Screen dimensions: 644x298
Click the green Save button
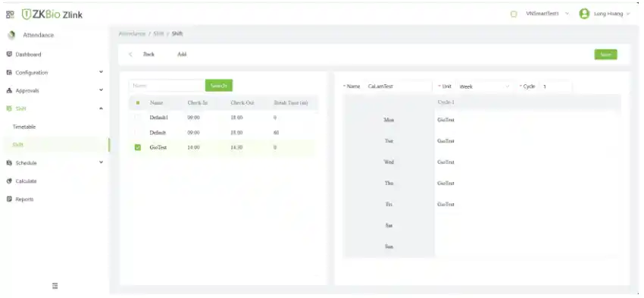(x=605, y=55)
